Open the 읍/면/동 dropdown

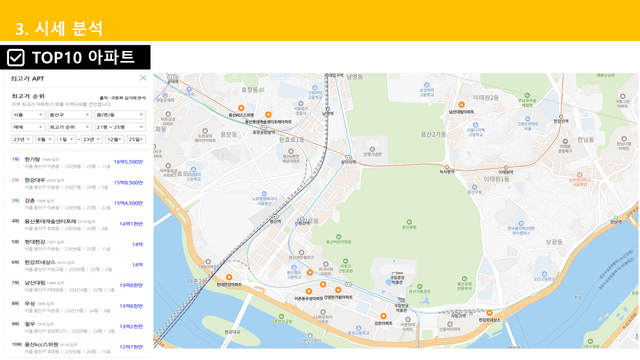coord(120,115)
